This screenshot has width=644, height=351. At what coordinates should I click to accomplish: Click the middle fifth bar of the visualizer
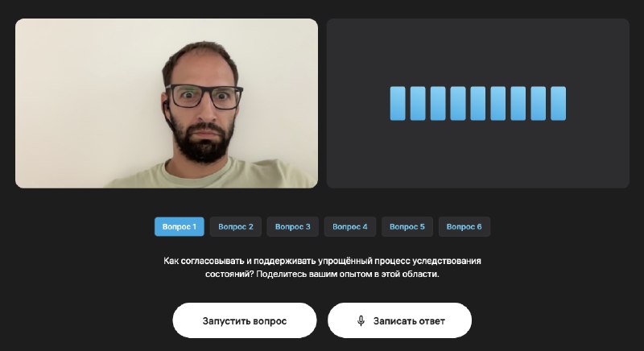click(x=477, y=104)
